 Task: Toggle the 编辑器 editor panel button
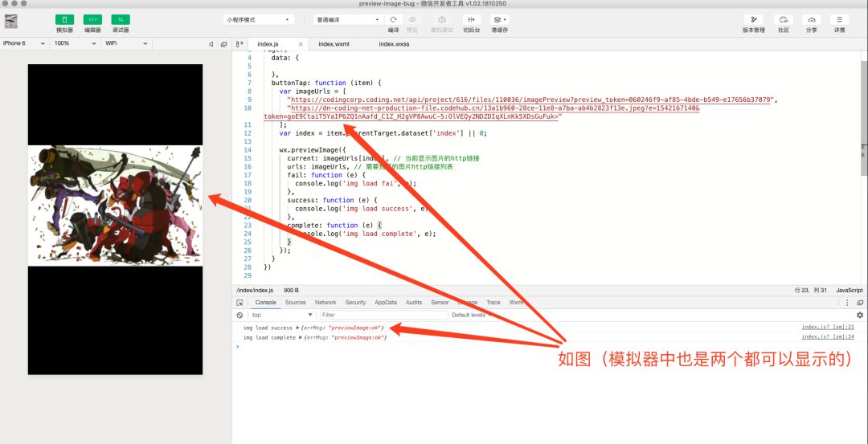pos(92,19)
